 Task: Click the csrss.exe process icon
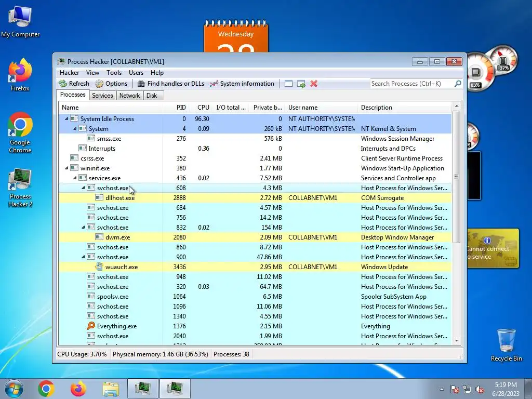pos(74,158)
